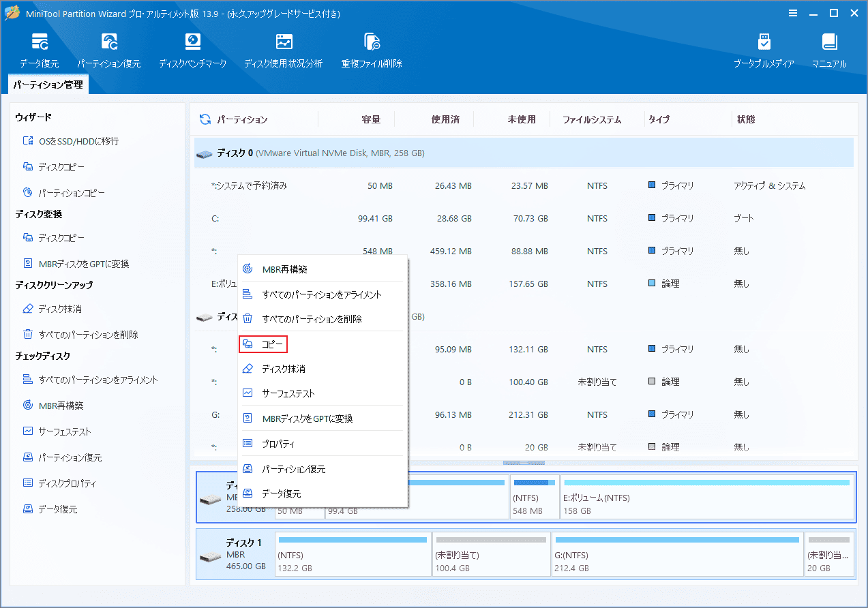The width and height of the screenshot is (868, 608).
Task: Sort by the パーティション column header
Action: 242,119
